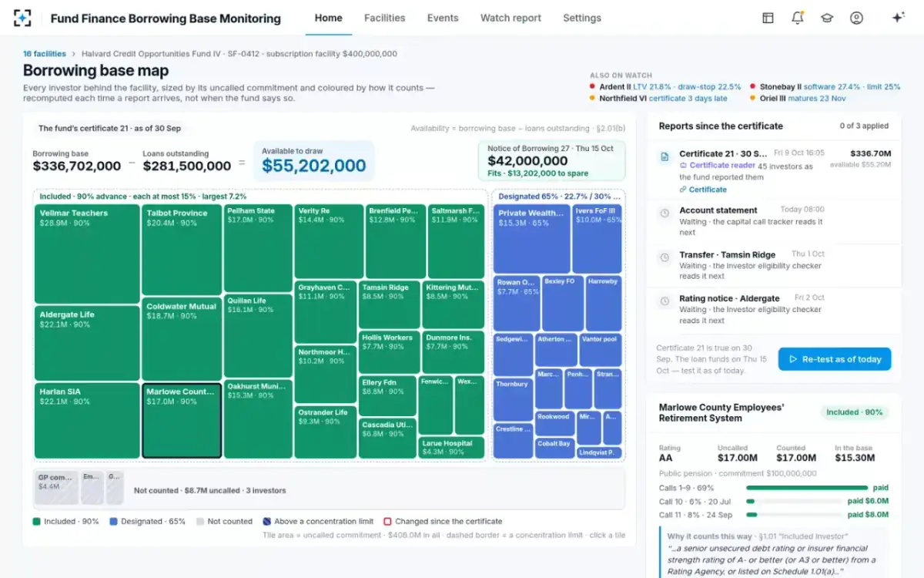Select the Coldwater Mutual tile
Screen dimensions: 924x578
[x=182, y=339]
